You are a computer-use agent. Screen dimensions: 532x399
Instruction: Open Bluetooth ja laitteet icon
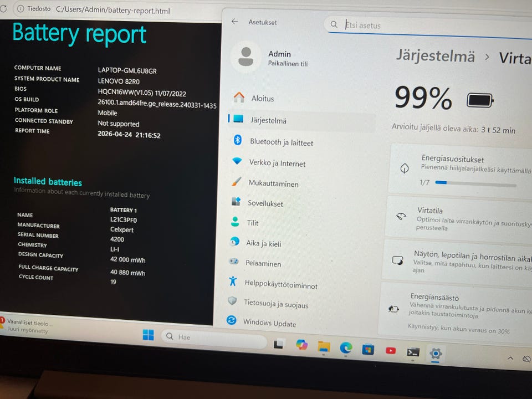[238, 140]
